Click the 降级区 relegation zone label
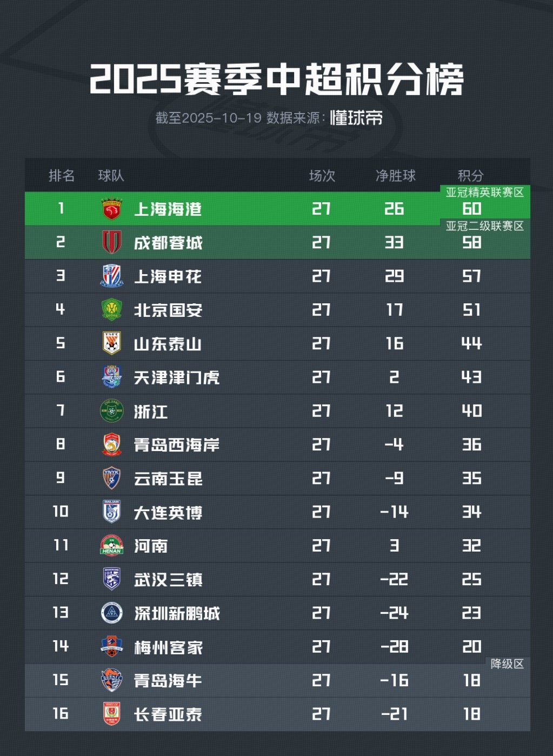The image size is (553, 756). click(x=507, y=664)
